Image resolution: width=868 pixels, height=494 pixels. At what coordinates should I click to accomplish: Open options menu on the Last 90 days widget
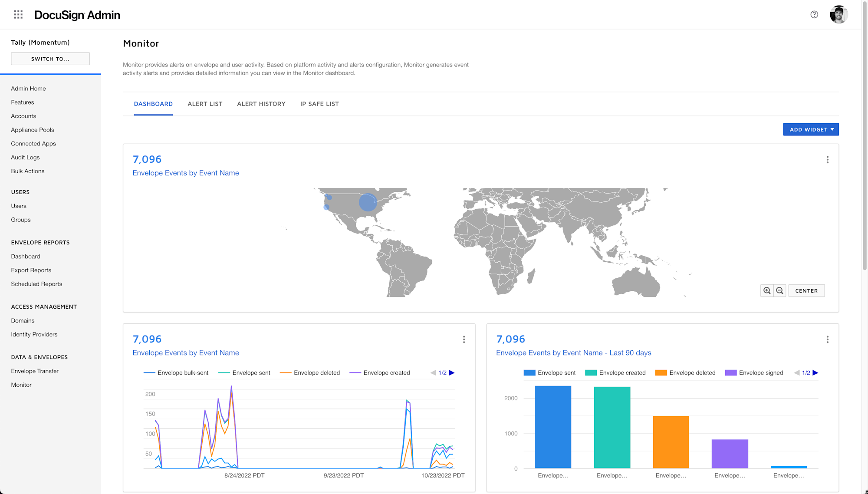(x=828, y=339)
